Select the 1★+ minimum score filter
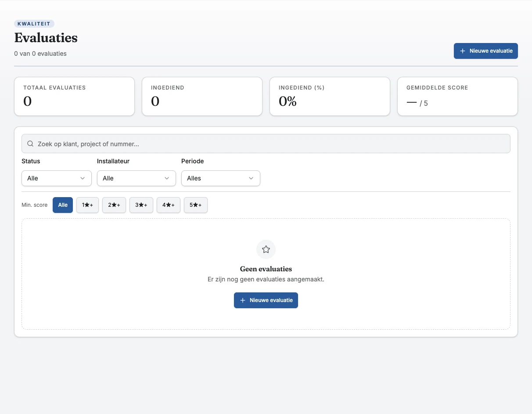Viewport: 532px width, 414px height. tap(88, 205)
